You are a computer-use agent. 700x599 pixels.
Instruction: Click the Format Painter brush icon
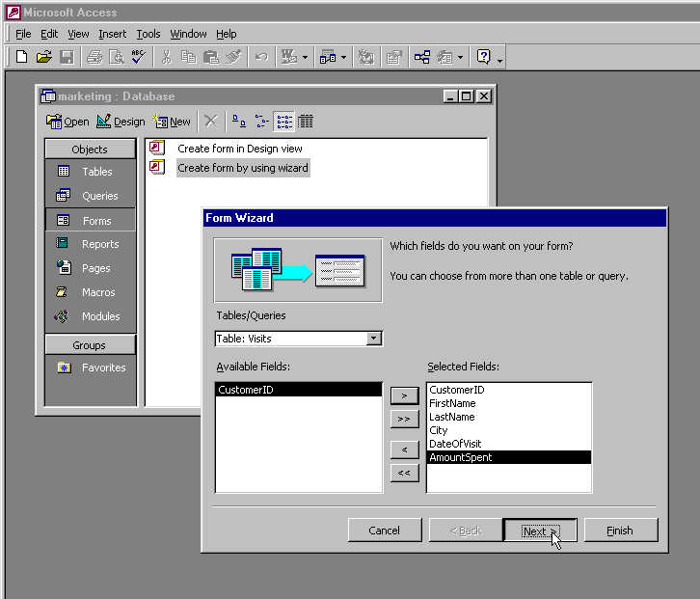[233, 57]
